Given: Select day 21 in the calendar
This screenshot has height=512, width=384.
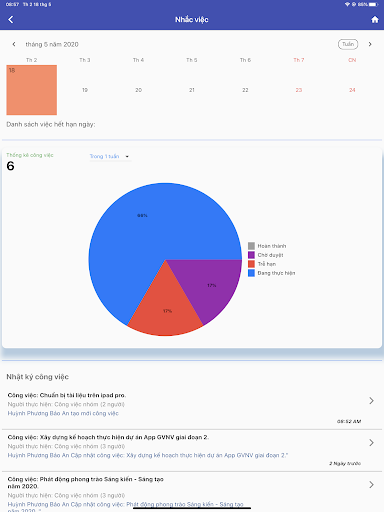Looking at the screenshot, I should 192,90.
